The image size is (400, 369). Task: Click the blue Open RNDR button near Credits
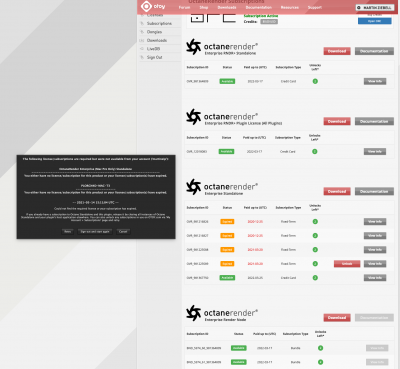(x=375, y=21)
